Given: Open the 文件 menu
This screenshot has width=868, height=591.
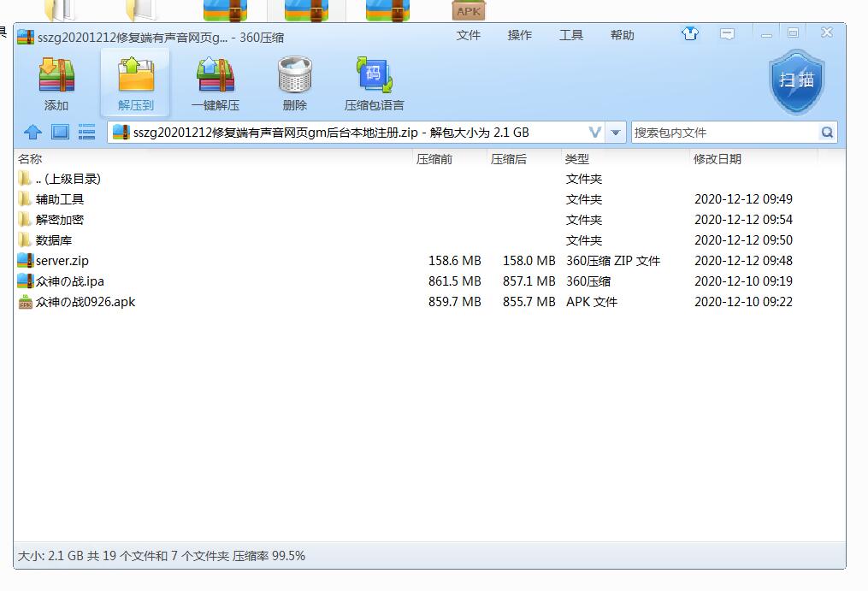Looking at the screenshot, I should click(x=469, y=35).
